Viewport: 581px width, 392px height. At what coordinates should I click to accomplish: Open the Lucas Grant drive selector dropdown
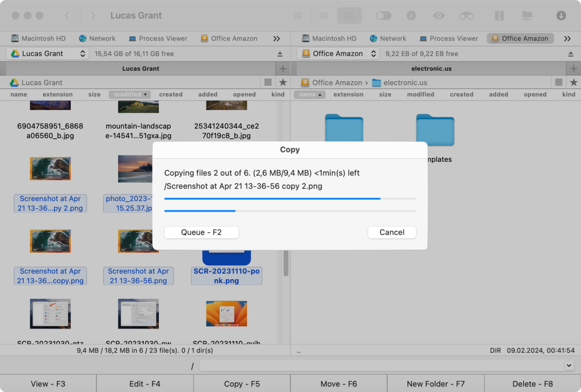tap(48, 54)
